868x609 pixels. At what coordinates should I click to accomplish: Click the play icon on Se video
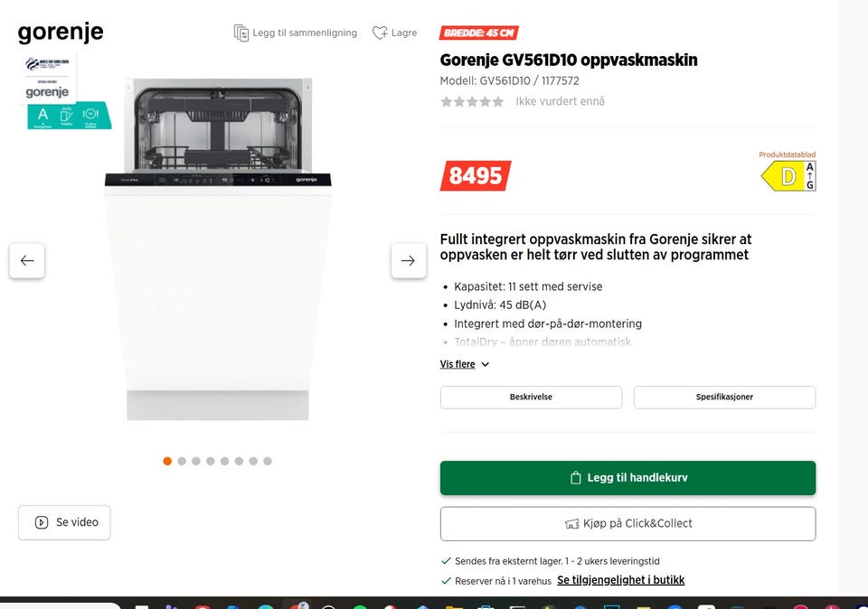tap(42, 522)
